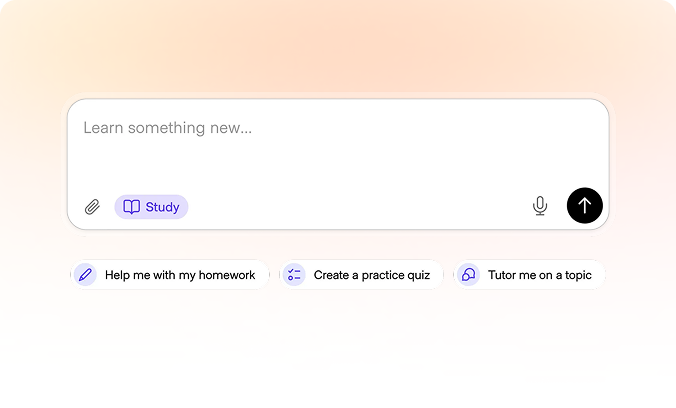Screen dimensions: 676x408
Task: Focus the Learn something new text field
Action: click(338, 164)
